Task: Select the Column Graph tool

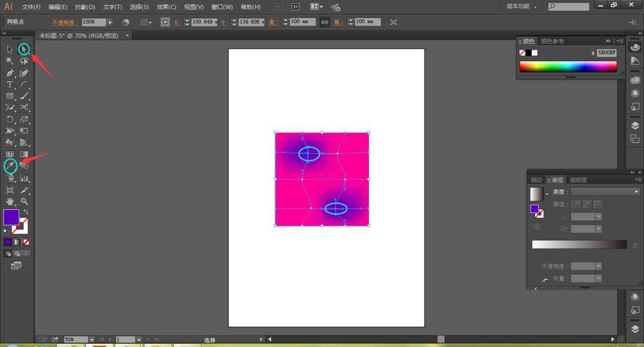Action: [24, 178]
